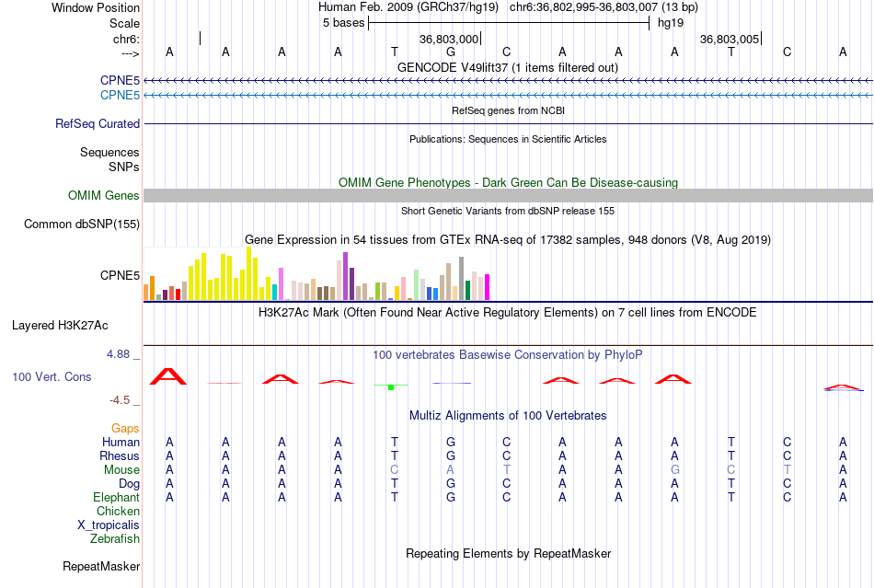The image size is (874, 588).
Task: Click the RefSeq genes from NCBI title
Action: click(508, 110)
